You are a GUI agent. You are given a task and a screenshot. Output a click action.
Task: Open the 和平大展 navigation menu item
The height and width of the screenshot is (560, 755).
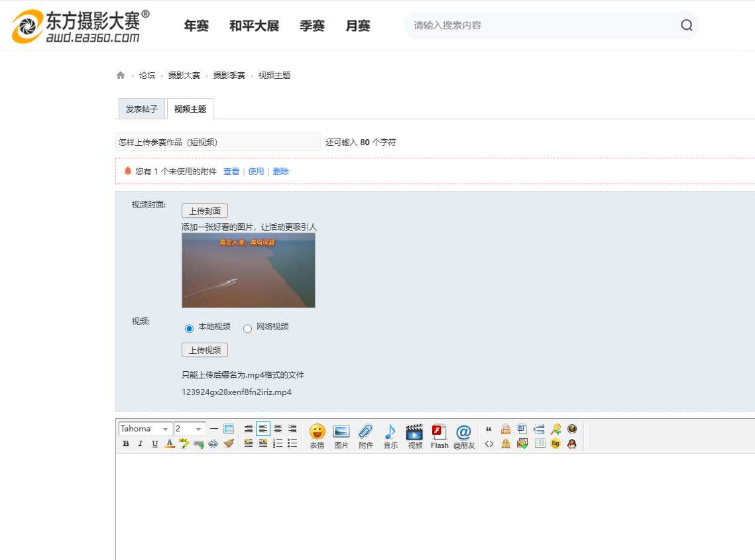point(254,26)
